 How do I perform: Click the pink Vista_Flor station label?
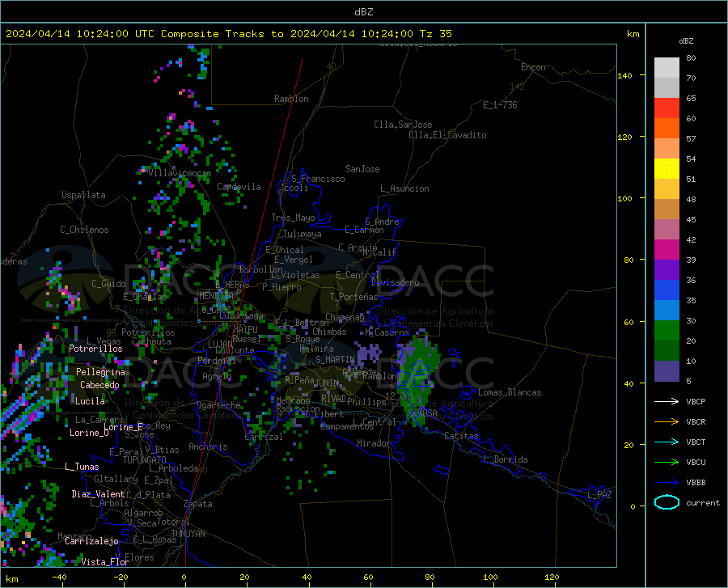point(105,562)
